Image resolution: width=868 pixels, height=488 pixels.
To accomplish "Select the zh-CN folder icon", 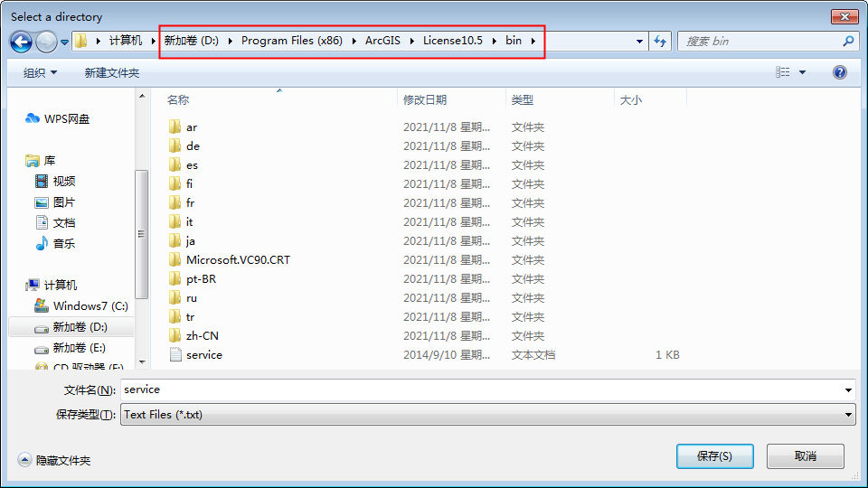I will pos(175,336).
